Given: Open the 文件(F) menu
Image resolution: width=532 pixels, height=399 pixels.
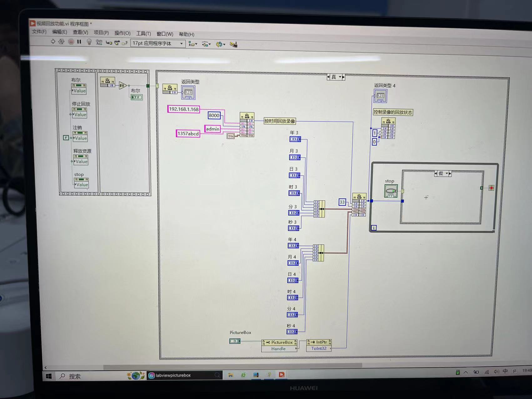Looking at the screenshot, I should [39, 32].
